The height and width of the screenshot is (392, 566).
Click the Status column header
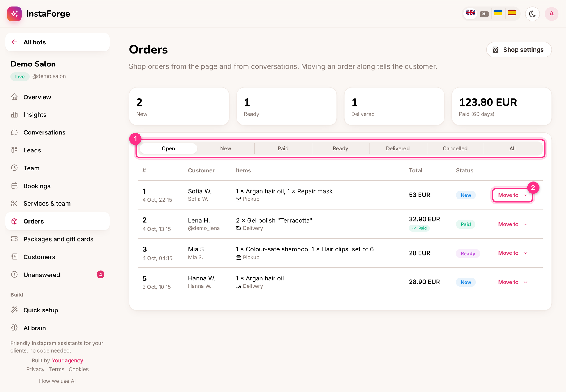pos(464,171)
